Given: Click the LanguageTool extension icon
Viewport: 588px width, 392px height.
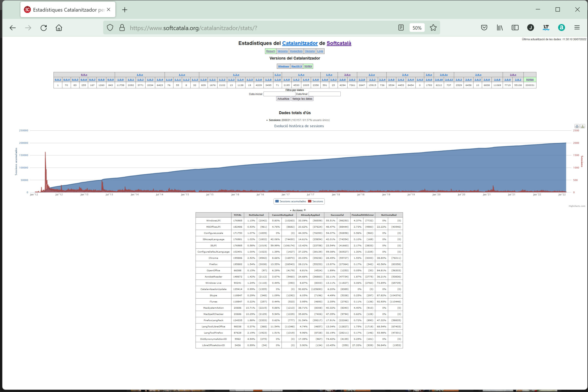Looking at the screenshot, I should [x=546, y=28].
